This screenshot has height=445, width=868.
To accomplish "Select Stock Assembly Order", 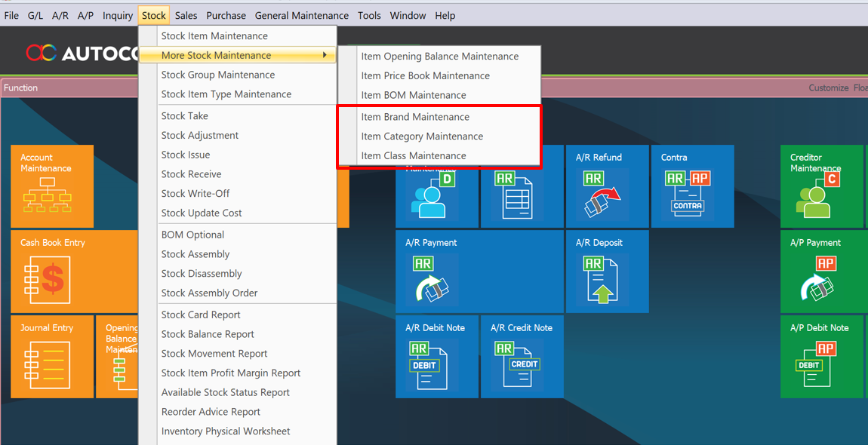I will click(x=238, y=293).
